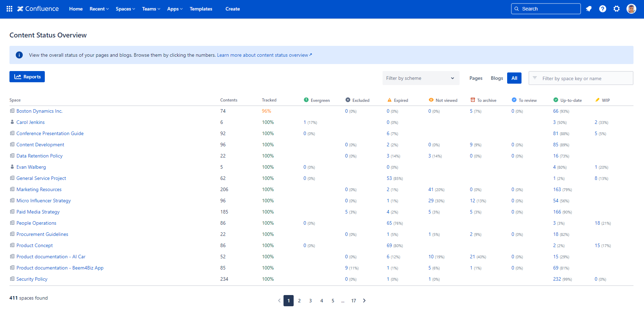Viewport: 644px width, 315px height.
Task: Open your profile avatar
Action: 631,9
